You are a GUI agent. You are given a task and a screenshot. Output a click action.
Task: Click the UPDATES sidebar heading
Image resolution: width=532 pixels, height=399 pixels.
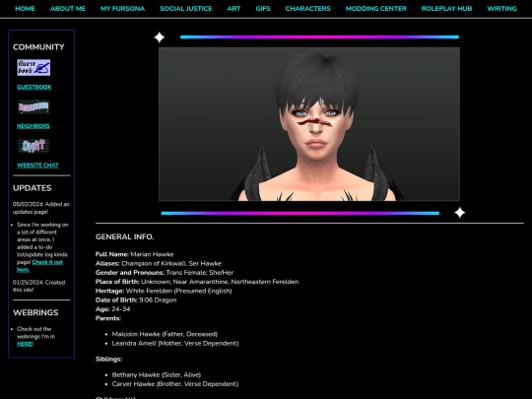tap(33, 188)
